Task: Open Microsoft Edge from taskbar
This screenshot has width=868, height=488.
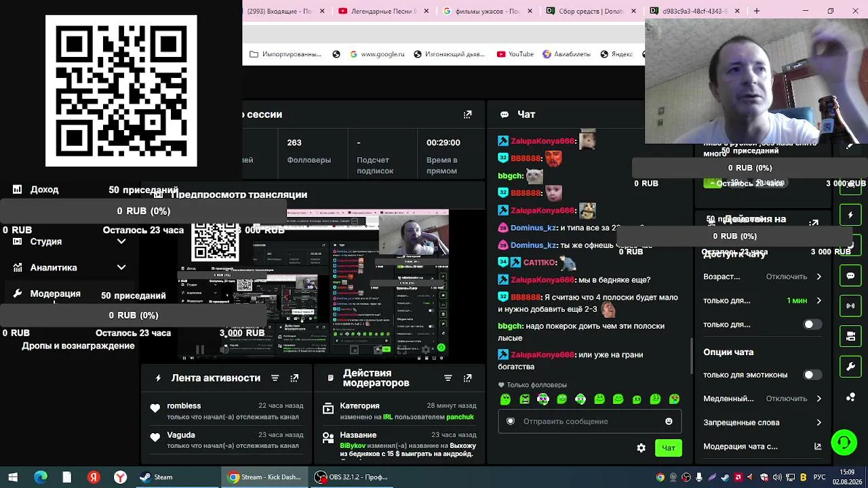Action: point(40,477)
